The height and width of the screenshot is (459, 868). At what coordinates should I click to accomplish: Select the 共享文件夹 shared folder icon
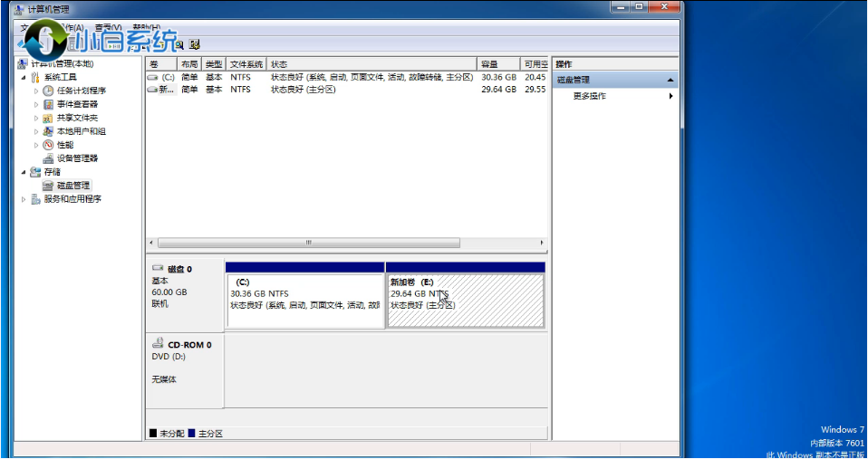click(x=49, y=118)
